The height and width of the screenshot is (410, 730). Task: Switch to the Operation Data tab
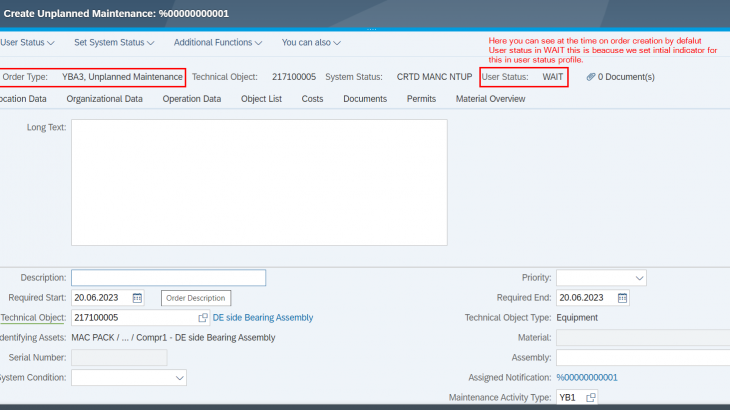(191, 99)
